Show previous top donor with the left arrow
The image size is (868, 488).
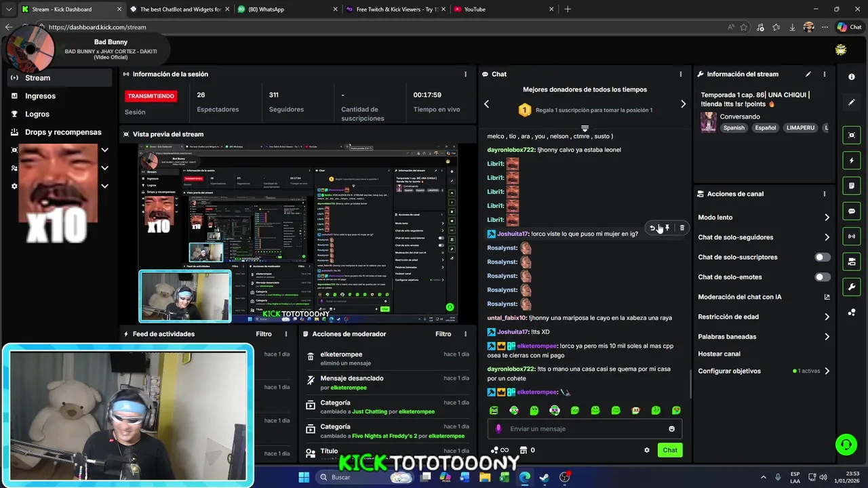[486, 104]
